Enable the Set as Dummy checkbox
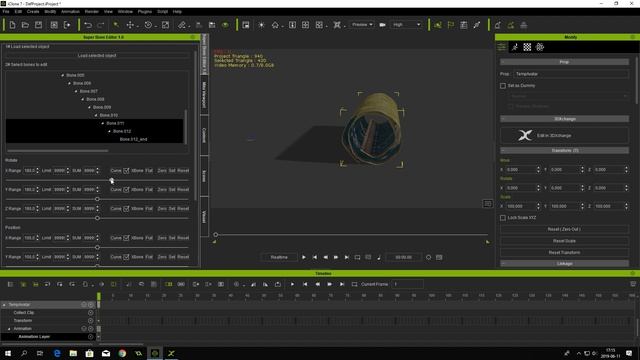640x360 pixels. point(503,86)
